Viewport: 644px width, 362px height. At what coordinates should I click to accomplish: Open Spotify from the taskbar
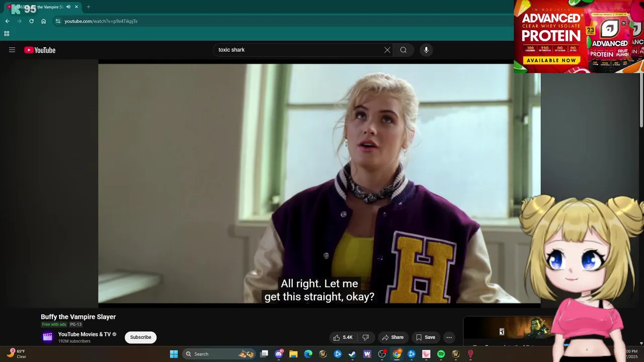[x=441, y=354]
